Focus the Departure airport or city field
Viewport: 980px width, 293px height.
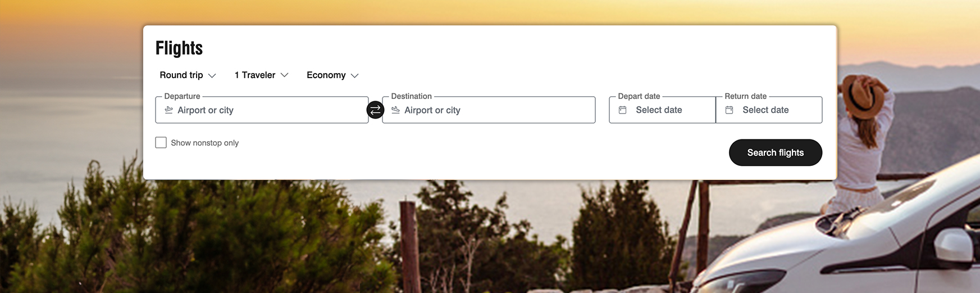[x=262, y=110]
